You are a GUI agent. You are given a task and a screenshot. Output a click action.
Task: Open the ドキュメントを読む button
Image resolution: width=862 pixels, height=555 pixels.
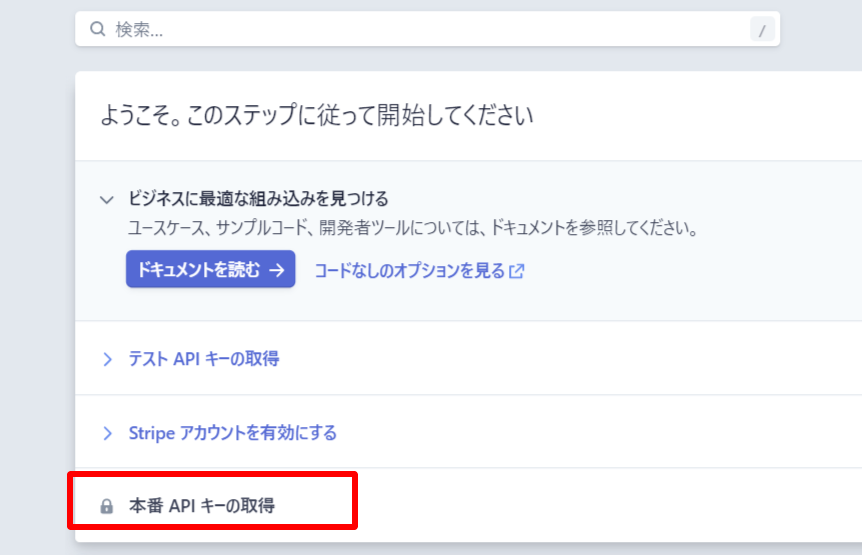tap(211, 269)
